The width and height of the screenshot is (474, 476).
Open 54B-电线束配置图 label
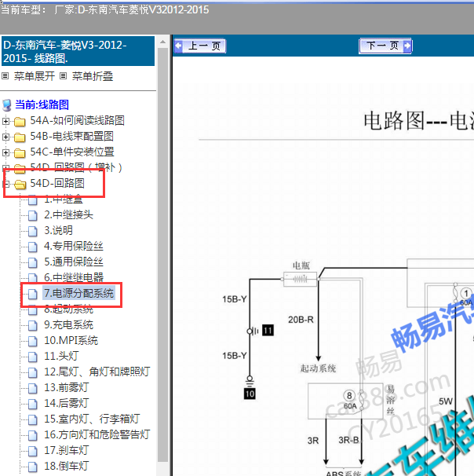point(72,136)
